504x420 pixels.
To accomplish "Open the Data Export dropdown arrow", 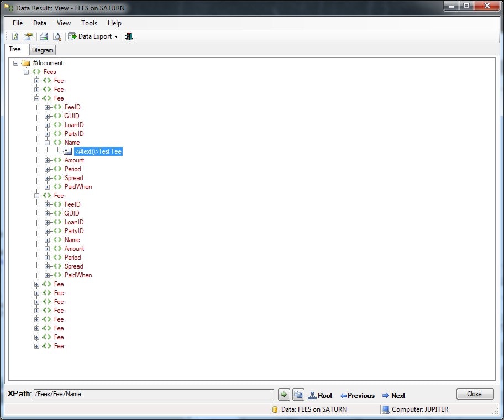I will (x=117, y=36).
